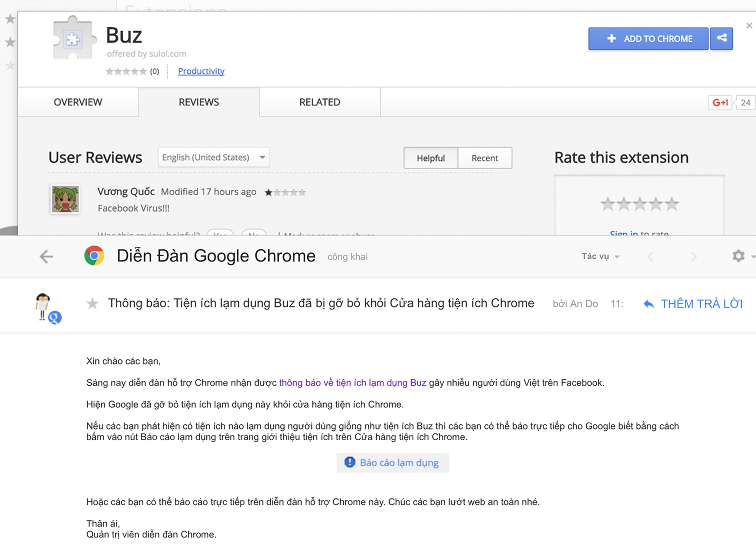The width and height of the screenshot is (756, 556).
Task: Click the back arrow in the forum header
Action: pyautogui.click(x=46, y=257)
